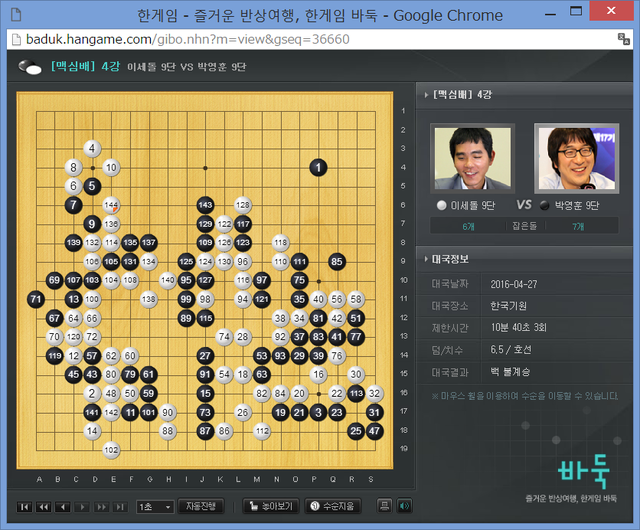Image resolution: width=640 pixels, height=530 pixels.
Task: Click the date value 2016-04-27
Action: 514,284
